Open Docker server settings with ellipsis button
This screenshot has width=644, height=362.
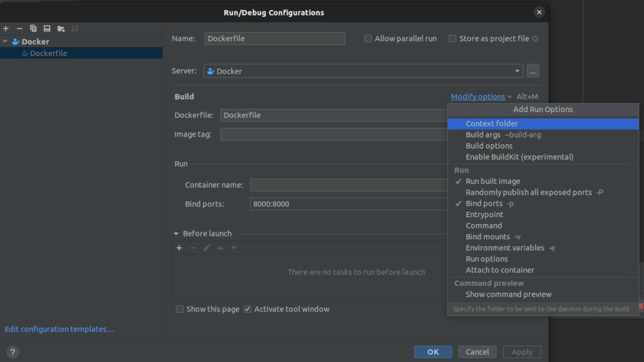(x=533, y=71)
